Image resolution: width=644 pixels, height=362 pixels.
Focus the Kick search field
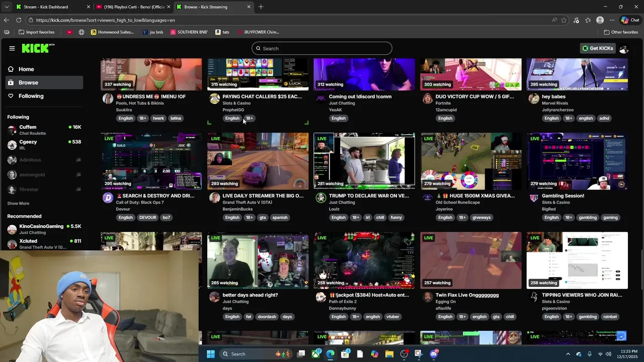[322, 48]
